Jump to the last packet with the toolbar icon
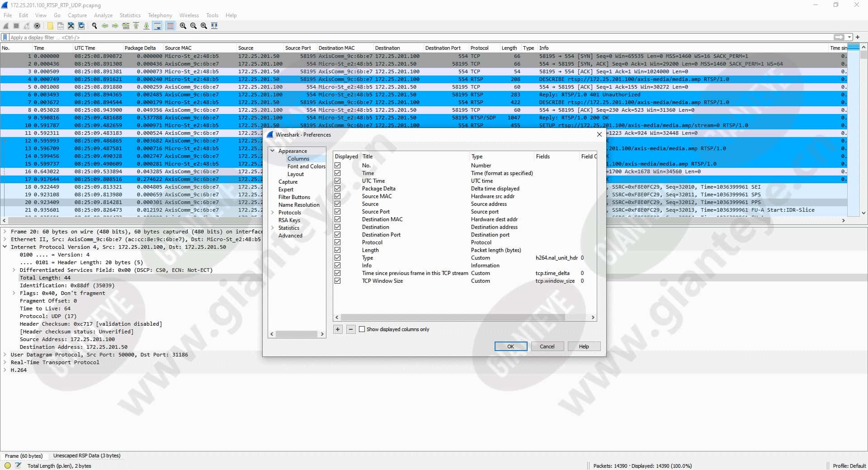Image resolution: width=868 pixels, height=470 pixels. pos(146,26)
